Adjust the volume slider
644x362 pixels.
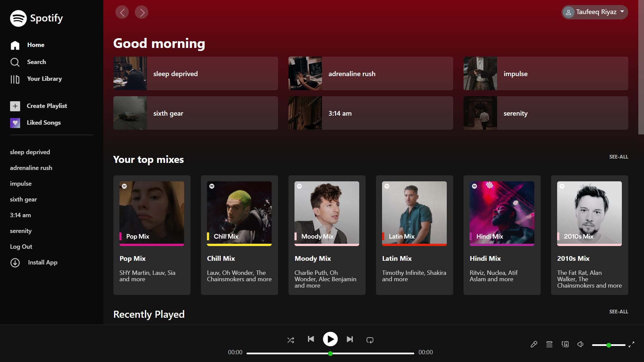609,345
